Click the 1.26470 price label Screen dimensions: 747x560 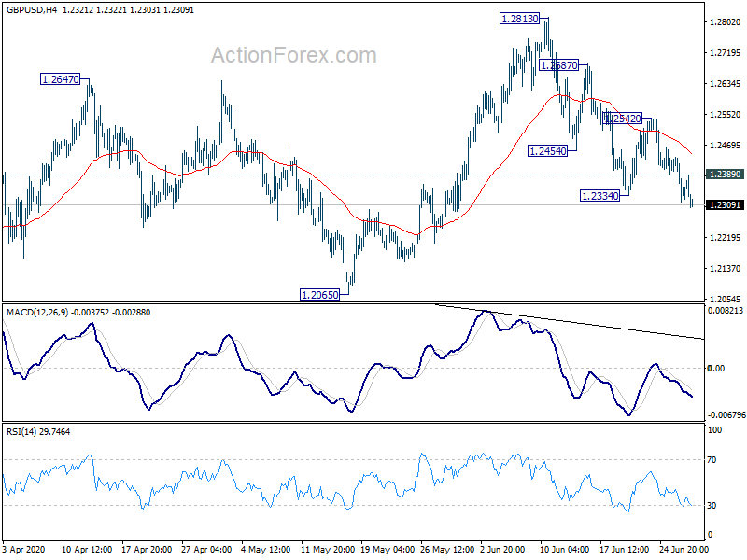(61, 79)
